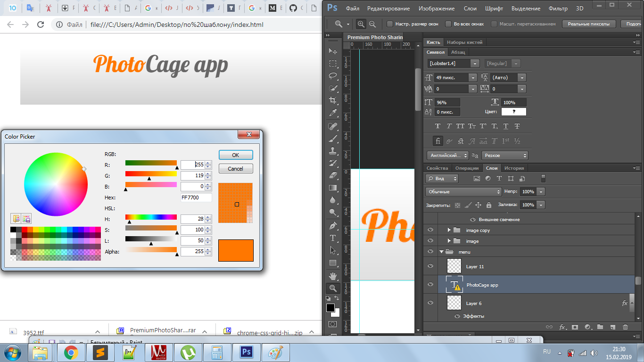Open the leading (Авто) dropdown
The height and width of the screenshot is (362, 644).
[521, 77]
